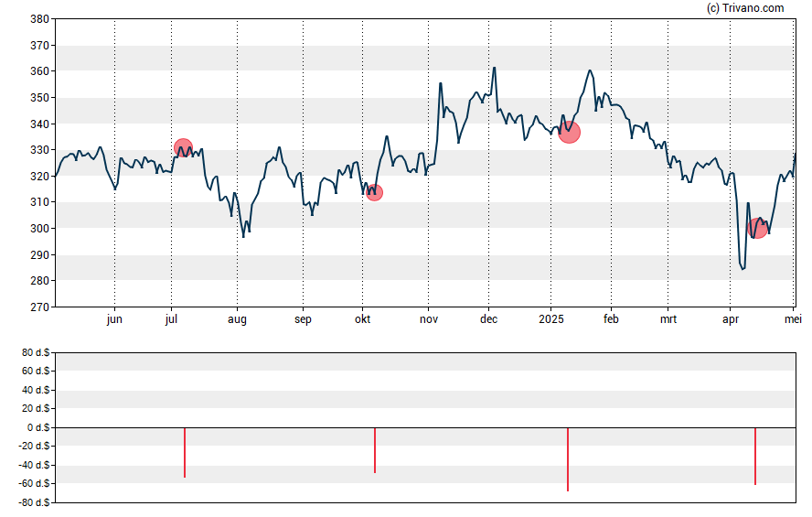Click the 'aug' x-axis label
This screenshot has width=812, height=517.
[x=237, y=319]
